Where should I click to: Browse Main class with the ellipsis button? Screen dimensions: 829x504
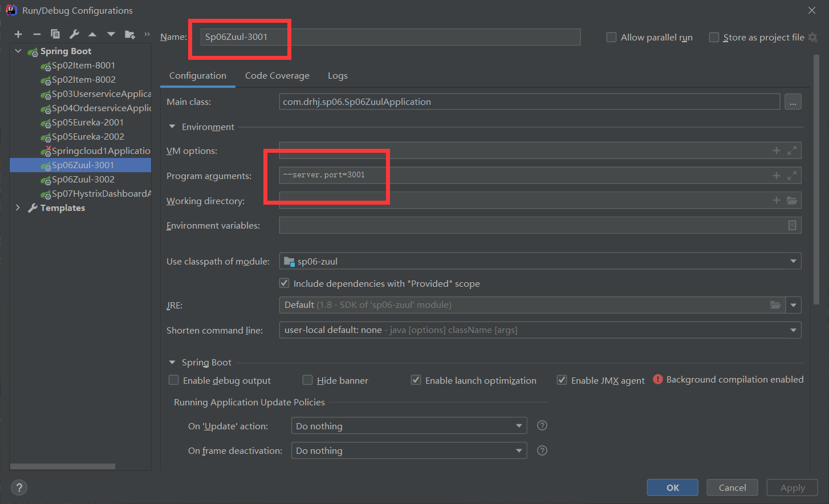pyautogui.click(x=793, y=102)
